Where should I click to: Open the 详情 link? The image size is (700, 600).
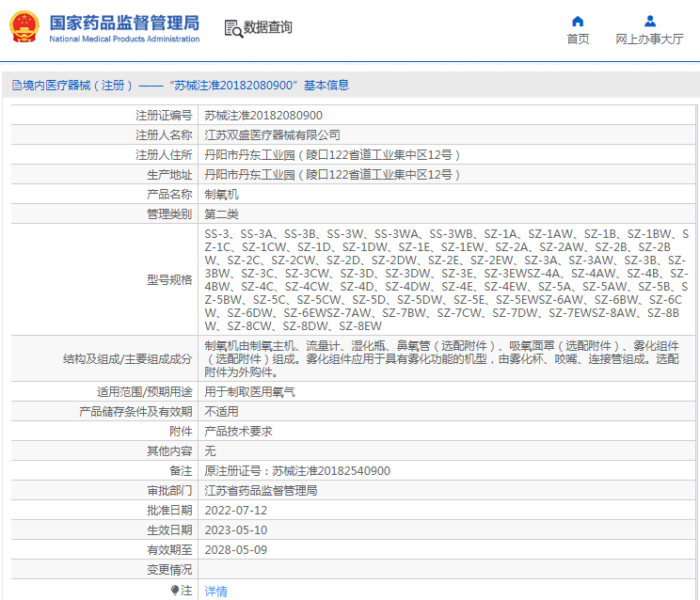coord(216,592)
